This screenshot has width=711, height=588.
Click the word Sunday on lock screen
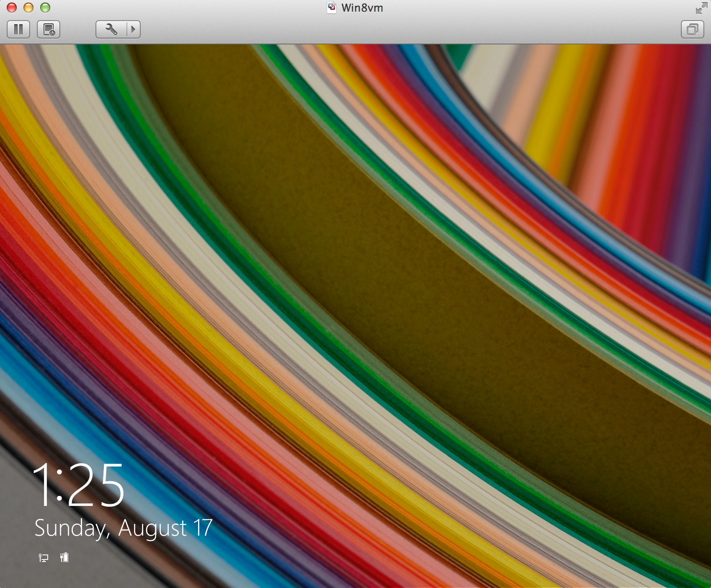pos(70,528)
